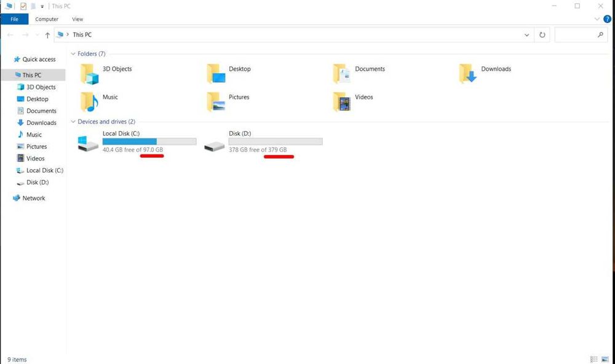Viewport: 615px width, 364px height.
Task: Open the Computer ribbon tab
Action: click(x=47, y=19)
